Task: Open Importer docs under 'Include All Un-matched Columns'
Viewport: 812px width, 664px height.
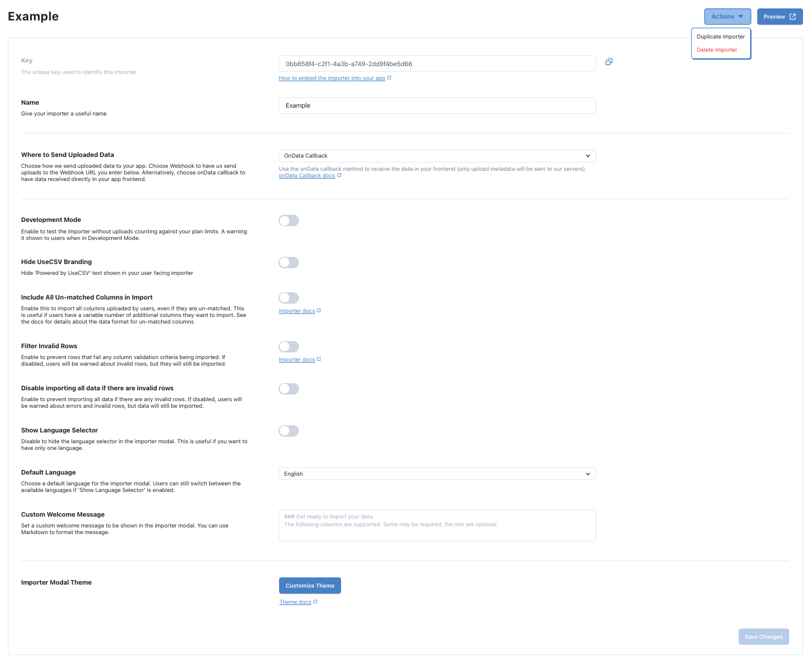Action: coord(299,310)
